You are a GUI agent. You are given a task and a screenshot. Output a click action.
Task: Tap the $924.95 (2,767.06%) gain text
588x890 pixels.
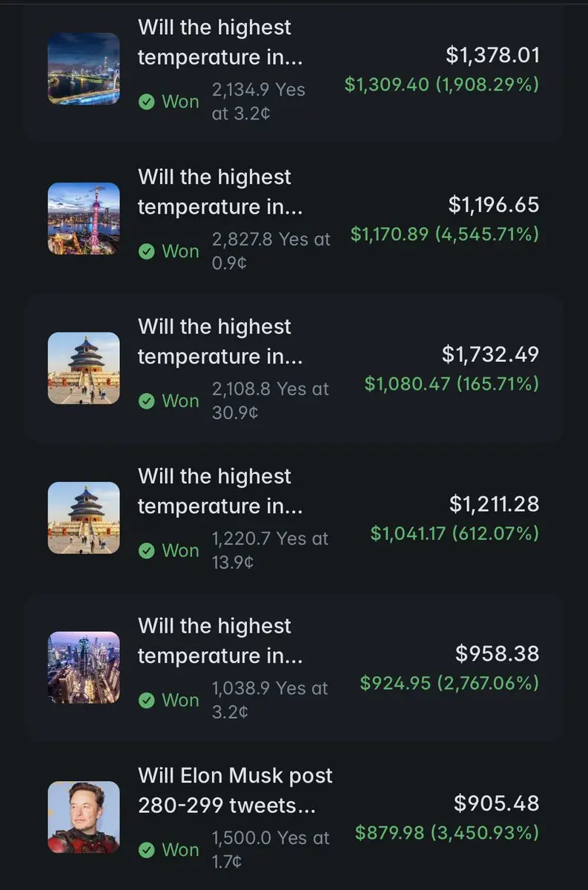tap(449, 683)
